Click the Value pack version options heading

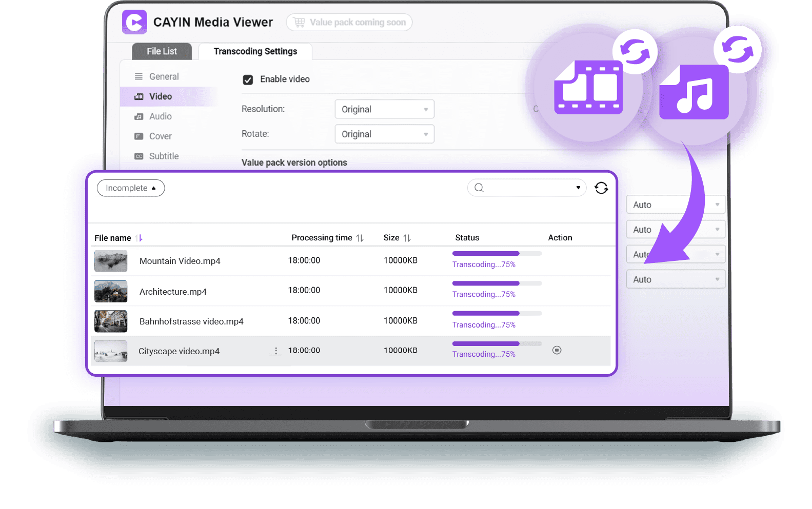[294, 162]
